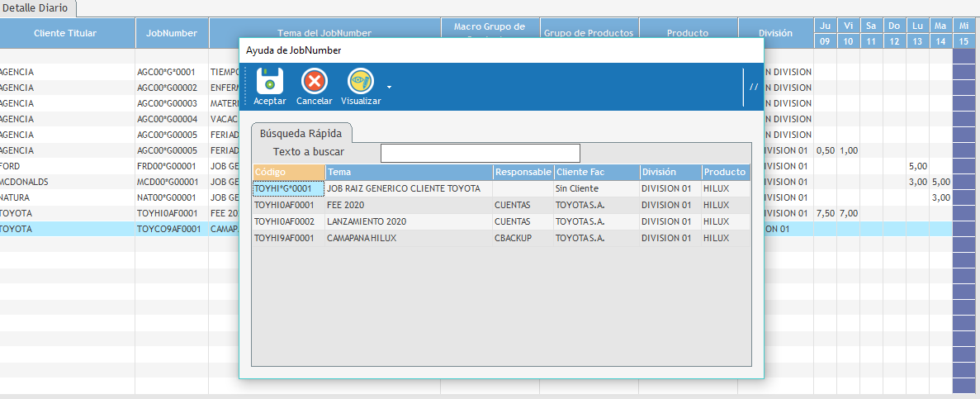
Task: Click the Responsable column header
Action: pyautogui.click(x=522, y=172)
